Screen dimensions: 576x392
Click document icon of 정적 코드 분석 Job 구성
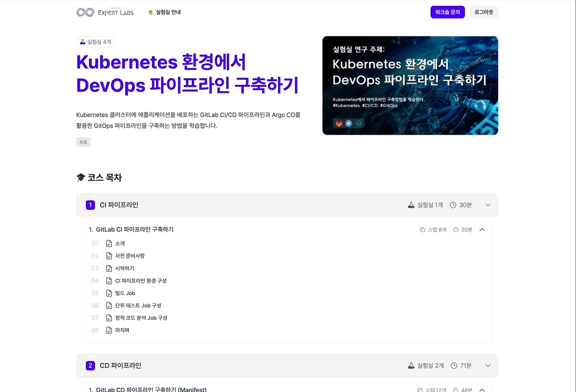pyautogui.click(x=109, y=318)
